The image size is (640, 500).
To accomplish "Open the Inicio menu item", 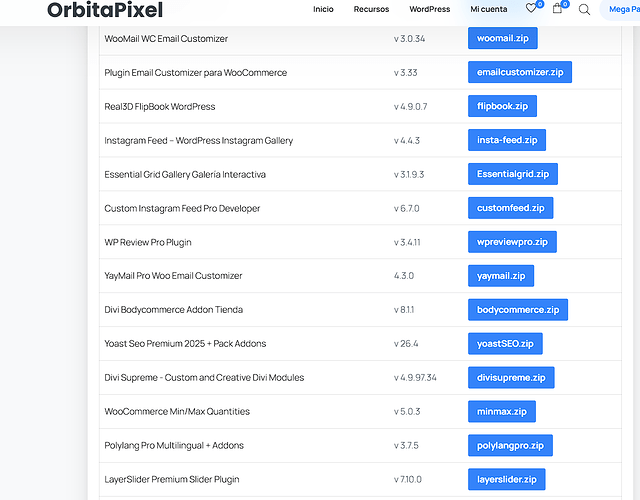I will (323, 9).
